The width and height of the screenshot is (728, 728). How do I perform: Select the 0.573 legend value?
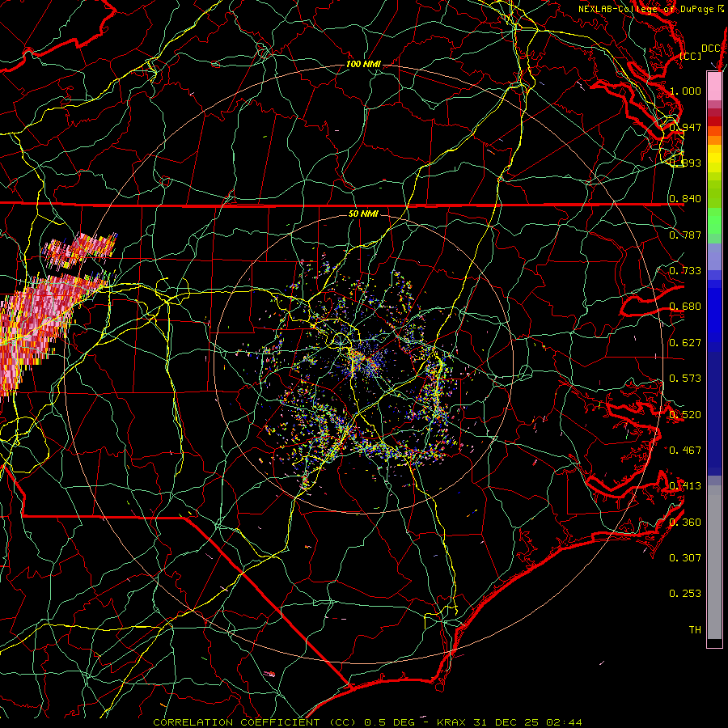685,379
